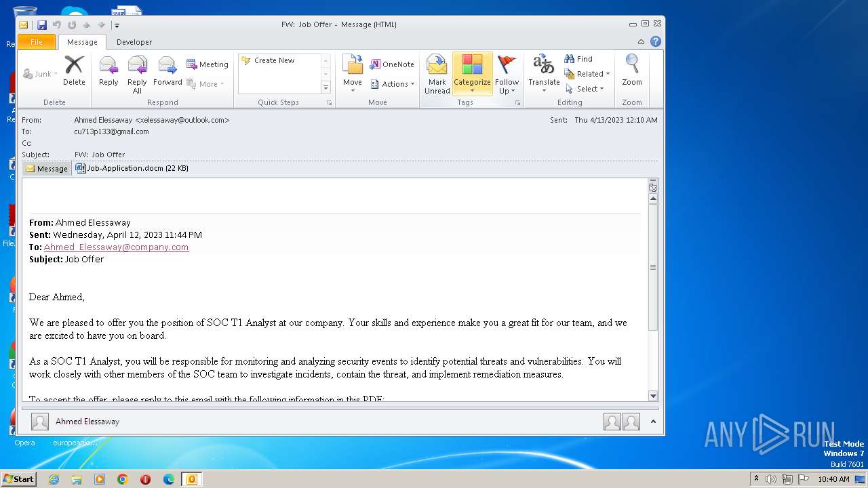Open the OneNote send option
Image resolution: width=868 pixels, height=488 pixels.
(392, 64)
